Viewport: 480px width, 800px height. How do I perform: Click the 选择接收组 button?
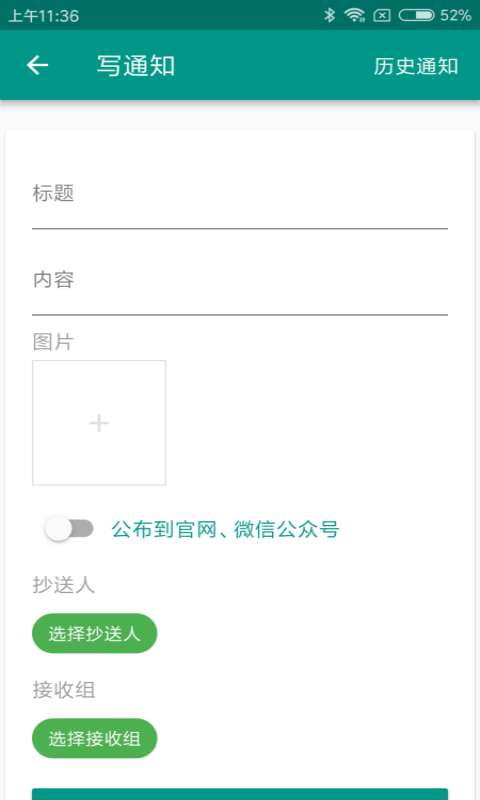(x=94, y=738)
